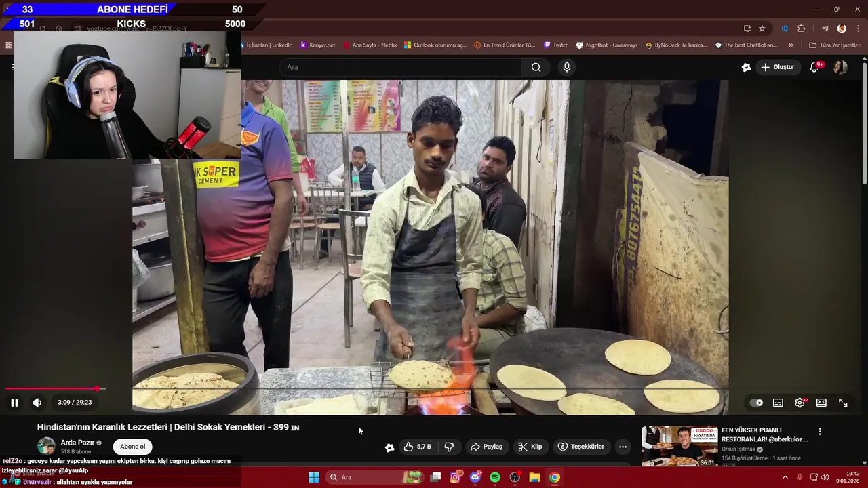The image size is (868, 488).
Task: Toggle the autoplay switch in the player
Action: click(x=757, y=403)
